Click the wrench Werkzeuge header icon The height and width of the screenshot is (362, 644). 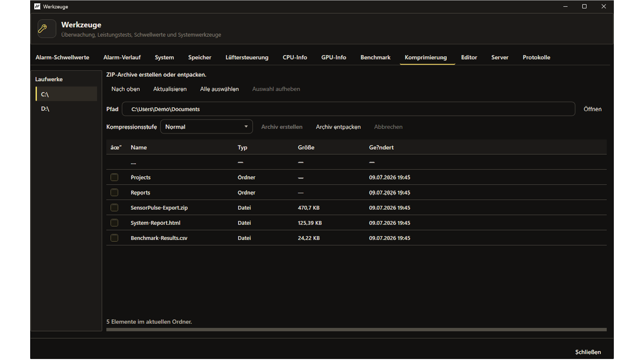(47, 29)
